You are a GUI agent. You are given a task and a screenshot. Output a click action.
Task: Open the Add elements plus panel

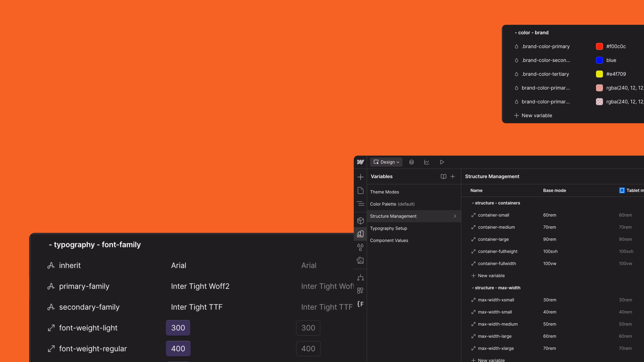[360, 177]
